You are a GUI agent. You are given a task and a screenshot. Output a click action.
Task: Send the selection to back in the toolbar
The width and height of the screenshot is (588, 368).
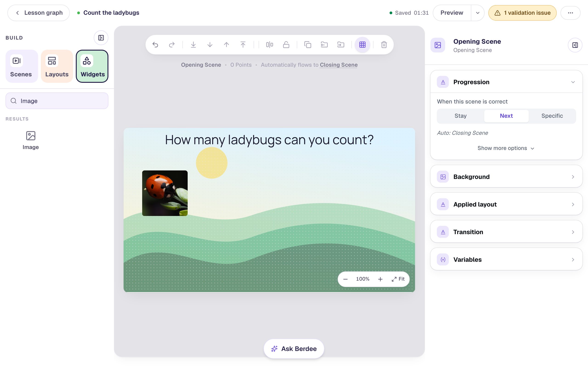[x=193, y=45]
